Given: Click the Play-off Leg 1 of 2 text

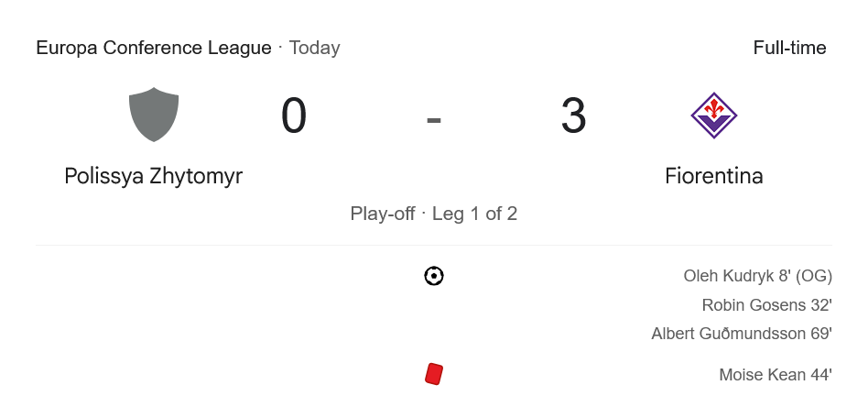Looking at the screenshot, I should [434, 214].
